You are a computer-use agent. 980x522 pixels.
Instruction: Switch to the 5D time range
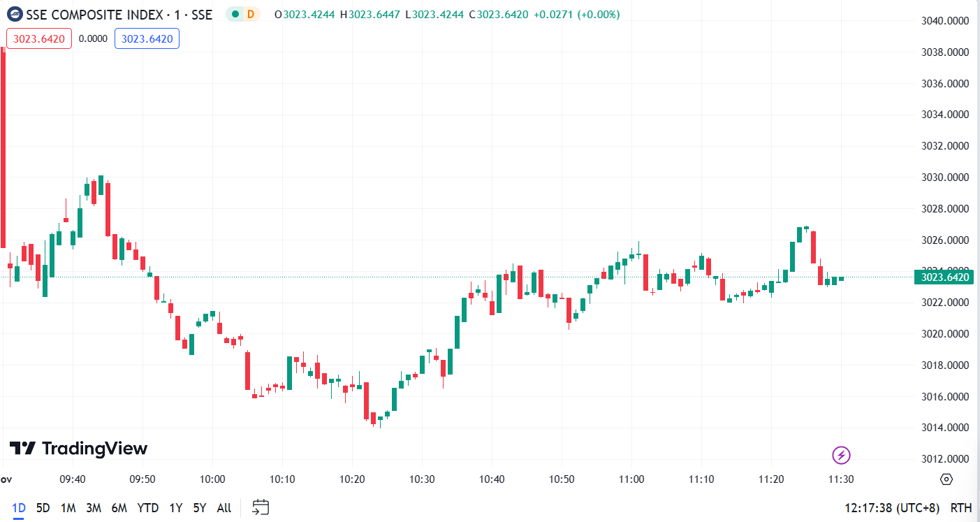point(43,508)
